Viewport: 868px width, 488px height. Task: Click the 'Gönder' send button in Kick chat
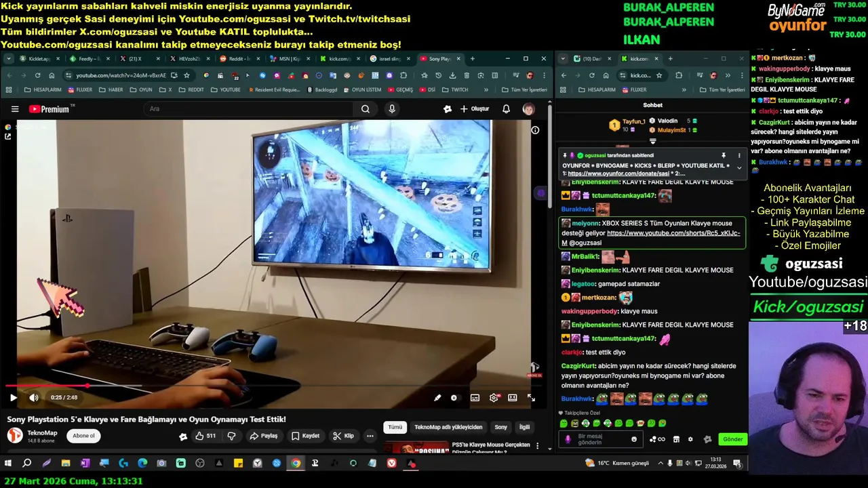point(732,439)
